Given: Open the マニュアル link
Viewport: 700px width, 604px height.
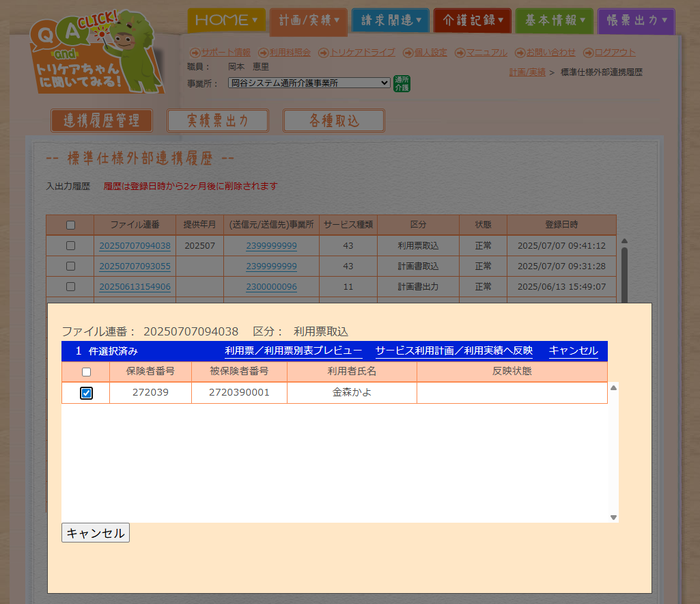Looking at the screenshot, I should click(x=487, y=53).
